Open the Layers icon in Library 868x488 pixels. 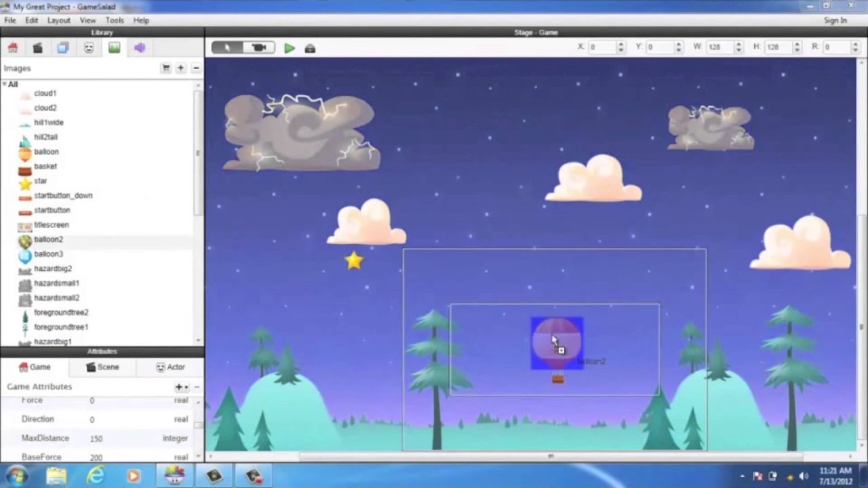coord(63,47)
